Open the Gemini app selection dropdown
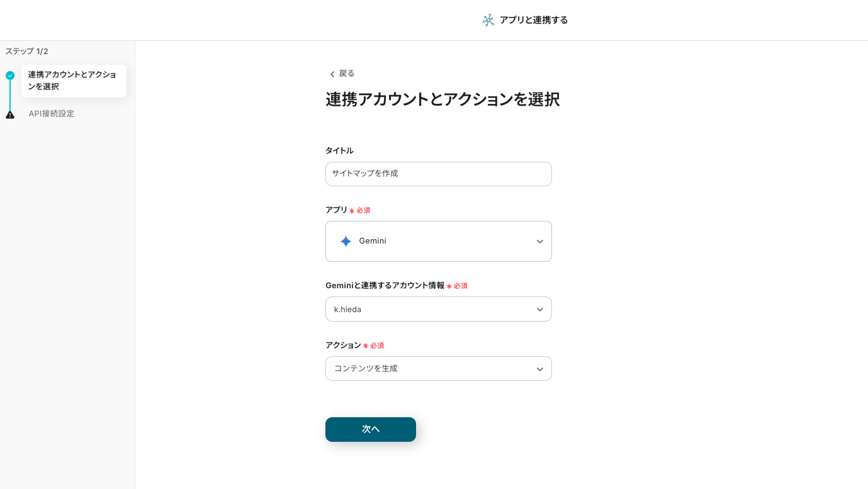This screenshot has height=489, width=868. (438, 241)
